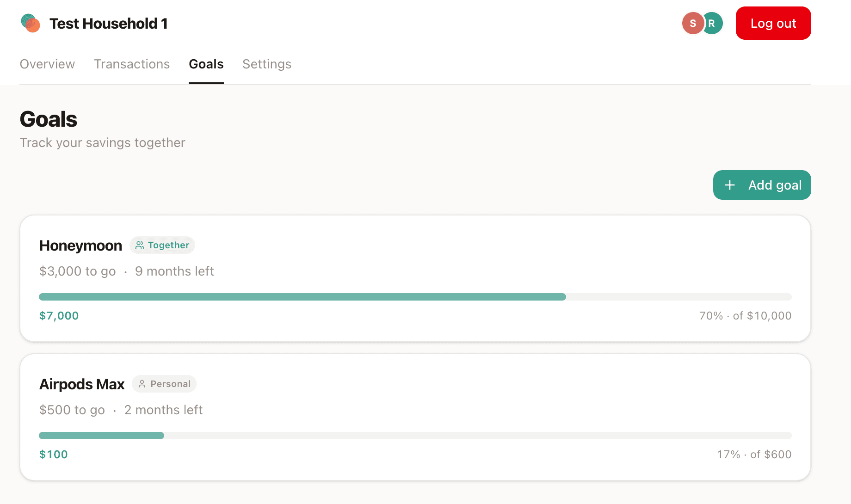Viewport: 851px width, 504px height.
Task: Toggle the Together badge on Honeymoon goal
Action: coord(162,245)
